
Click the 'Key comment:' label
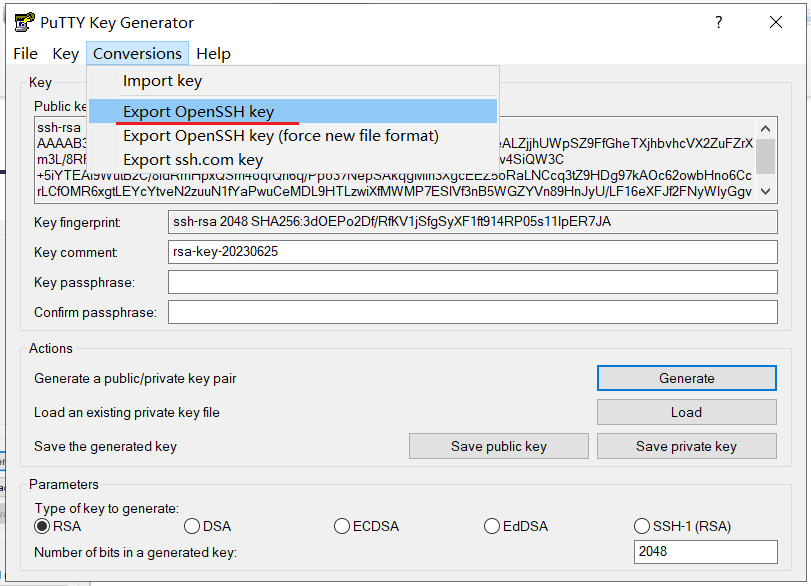tap(76, 252)
